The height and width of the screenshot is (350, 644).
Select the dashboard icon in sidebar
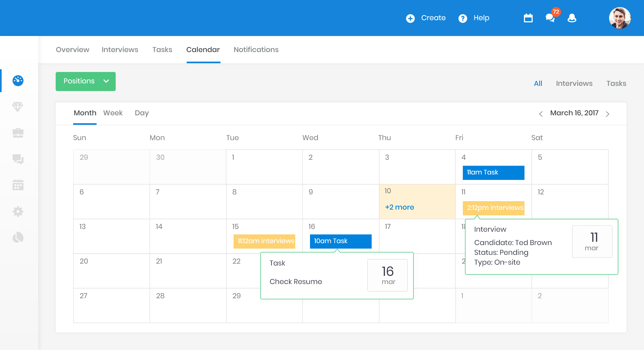pyautogui.click(x=18, y=80)
